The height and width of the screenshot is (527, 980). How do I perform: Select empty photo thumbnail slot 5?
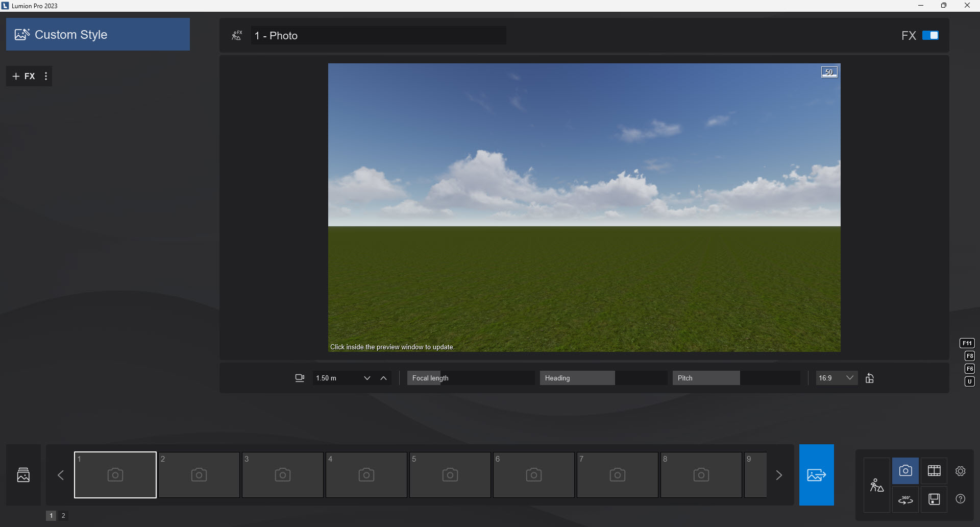(450, 474)
